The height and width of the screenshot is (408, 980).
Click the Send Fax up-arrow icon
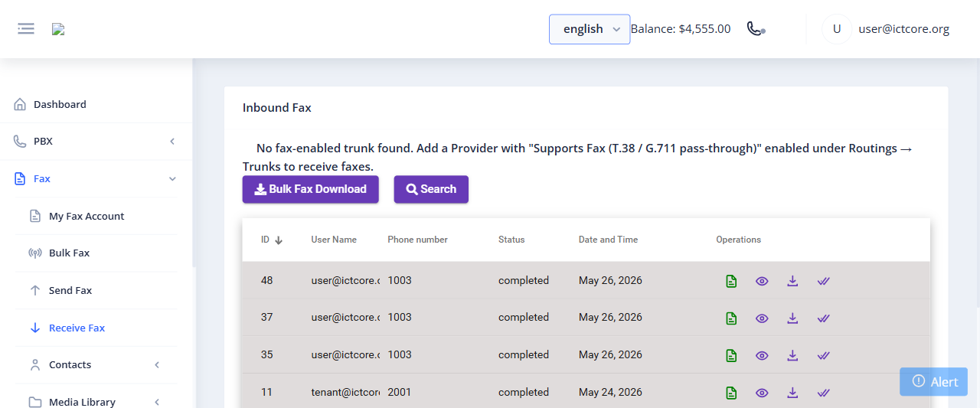point(35,290)
